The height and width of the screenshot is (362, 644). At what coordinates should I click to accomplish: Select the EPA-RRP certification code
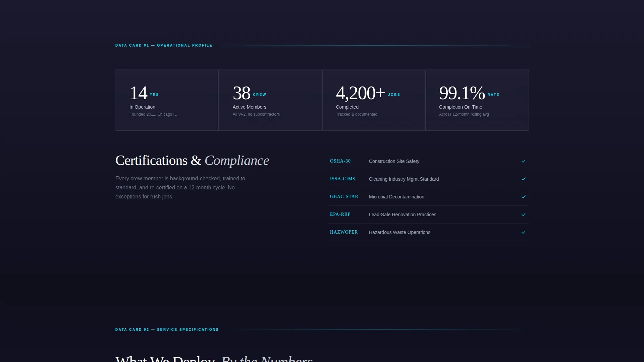point(340,215)
